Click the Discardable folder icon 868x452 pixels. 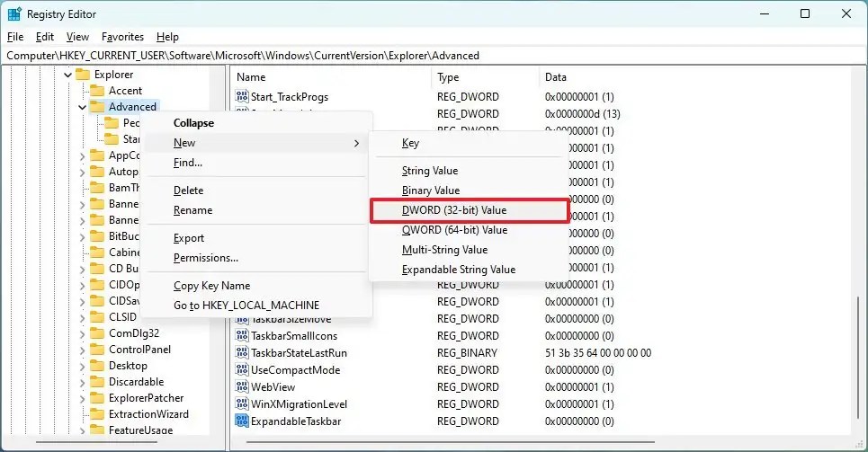click(97, 382)
